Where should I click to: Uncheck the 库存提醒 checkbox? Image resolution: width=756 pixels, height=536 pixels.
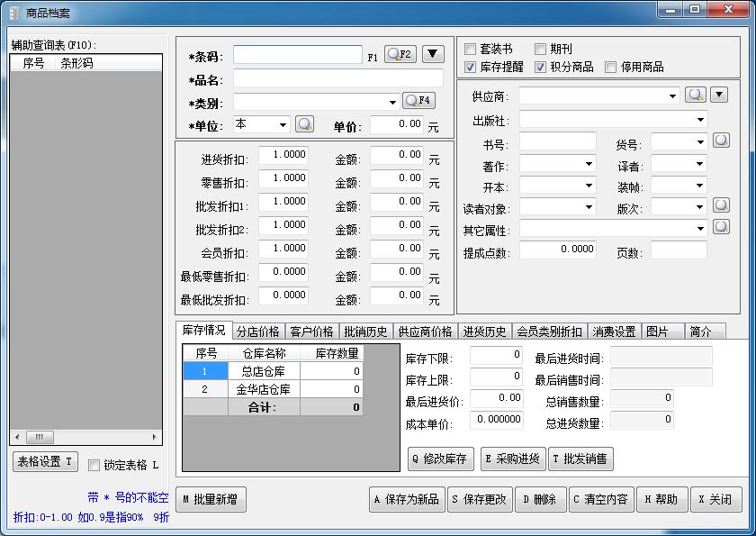[470, 67]
